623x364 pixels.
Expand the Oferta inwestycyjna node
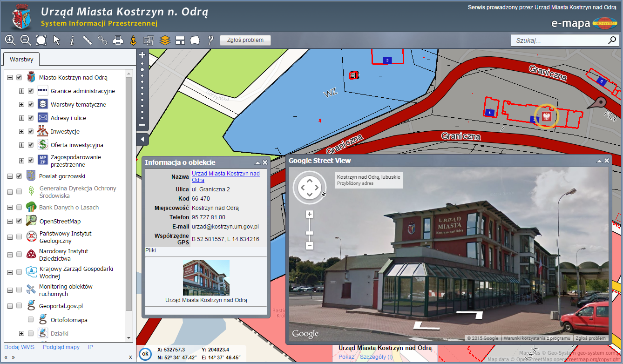pos(21,145)
